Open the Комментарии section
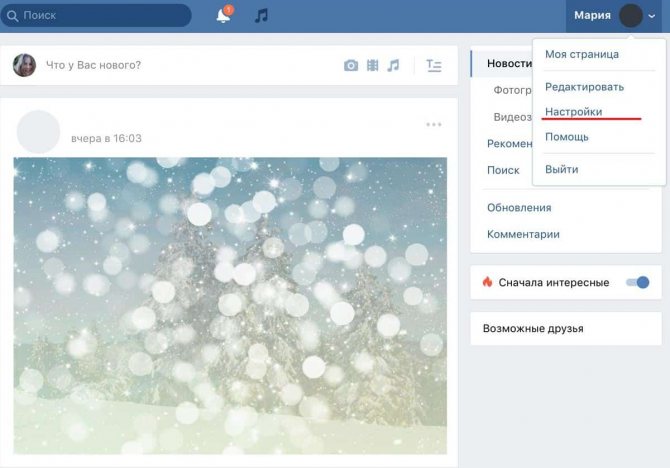 click(x=523, y=234)
